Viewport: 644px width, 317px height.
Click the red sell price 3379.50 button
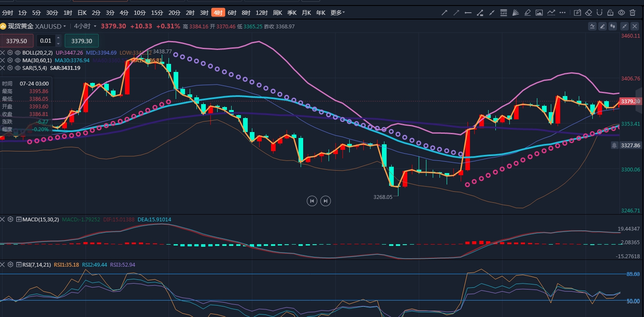coord(17,41)
